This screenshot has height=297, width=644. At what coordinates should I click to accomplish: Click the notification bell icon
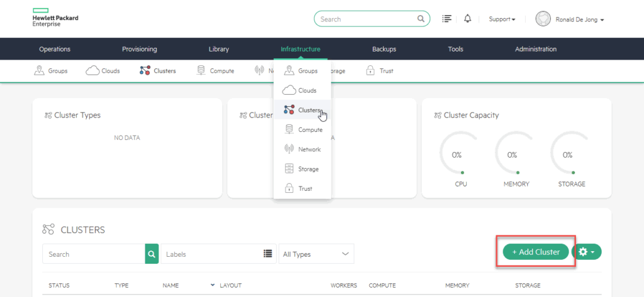point(467,19)
